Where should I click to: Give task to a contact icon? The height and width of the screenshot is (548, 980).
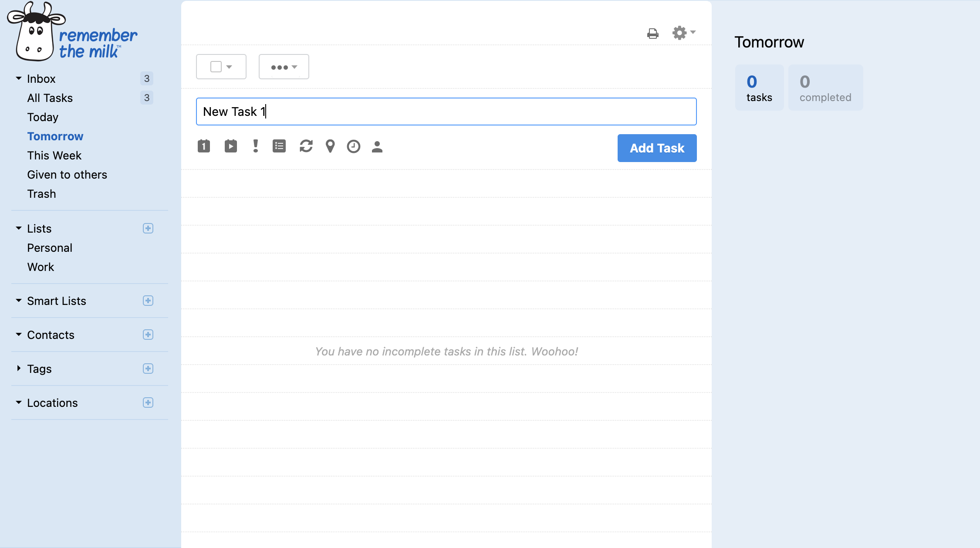[377, 147]
